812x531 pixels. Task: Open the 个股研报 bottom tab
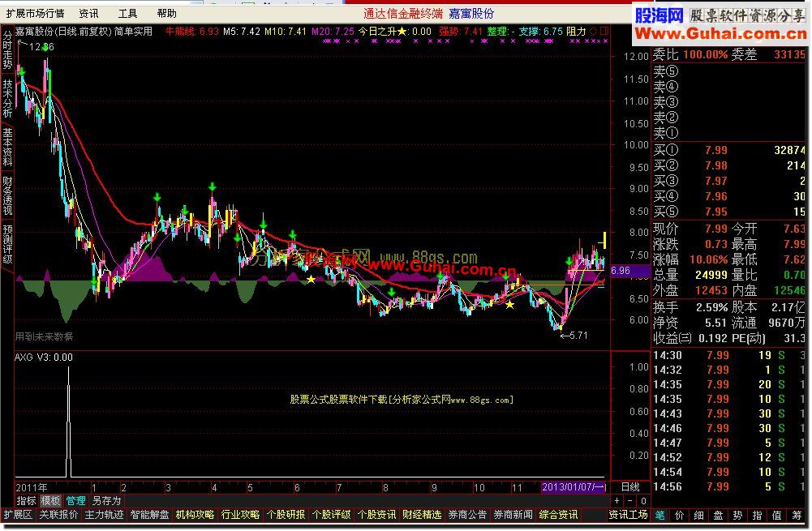point(286,515)
